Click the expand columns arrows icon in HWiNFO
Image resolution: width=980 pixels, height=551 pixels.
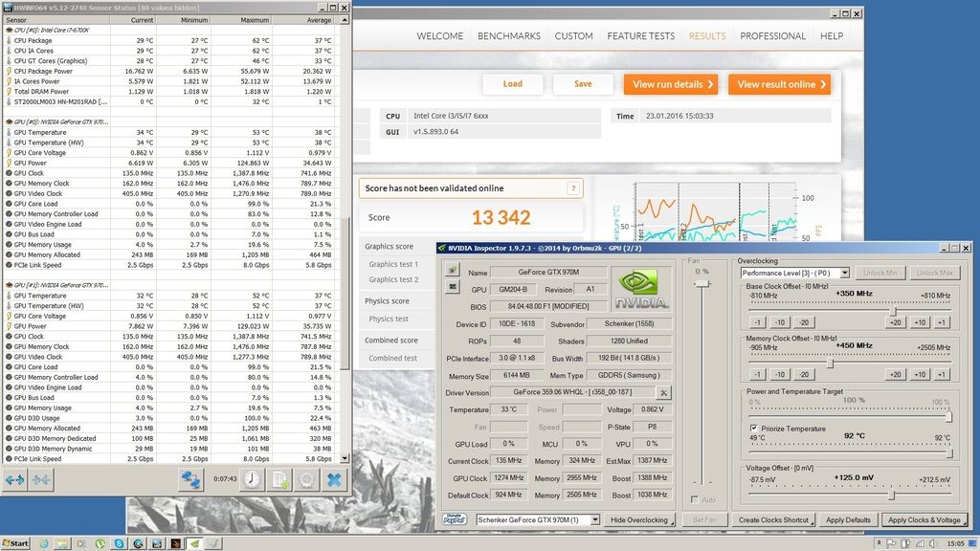15,480
